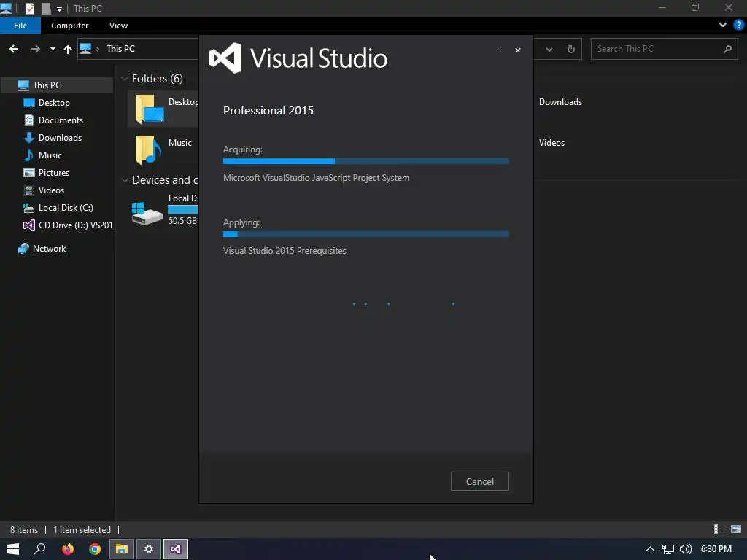
Task: Open the View ribbon tab
Action: tap(118, 26)
